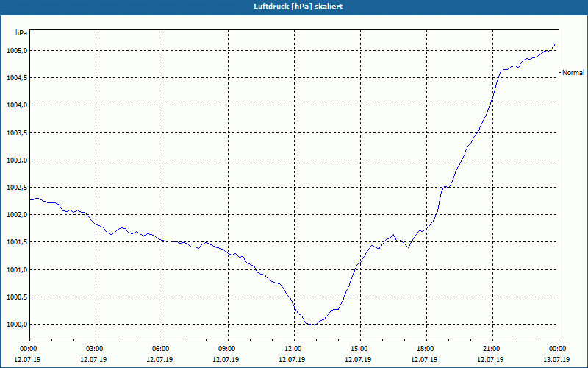Click the 15:00 time axis label
Viewport: 588px width, 368px height.
tap(360, 349)
